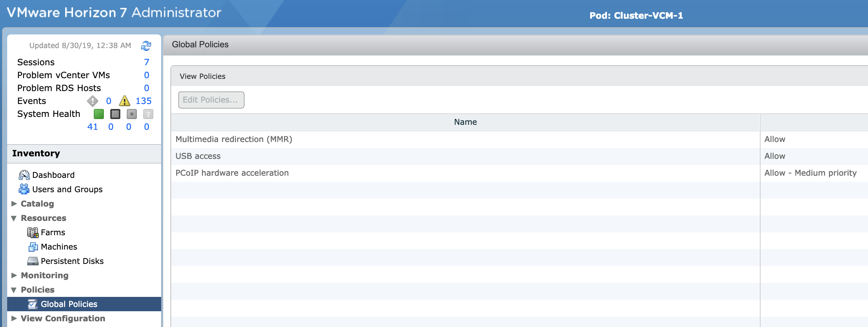This screenshot has height=327, width=868.
Task: Expand the View Configuration section
Action: tap(14, 318)
